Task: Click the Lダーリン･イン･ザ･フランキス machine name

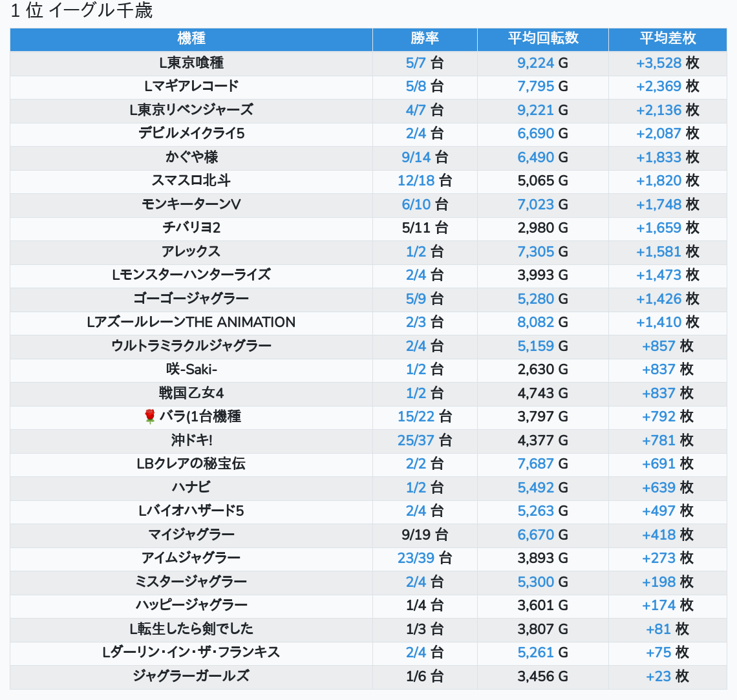Action: click(x=191, y=653)
